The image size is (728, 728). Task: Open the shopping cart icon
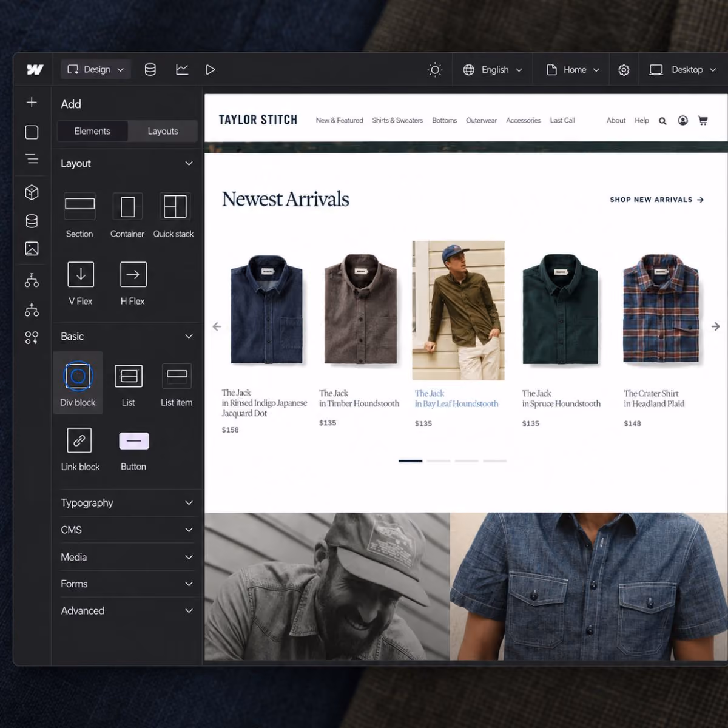(x=703, y=120)
